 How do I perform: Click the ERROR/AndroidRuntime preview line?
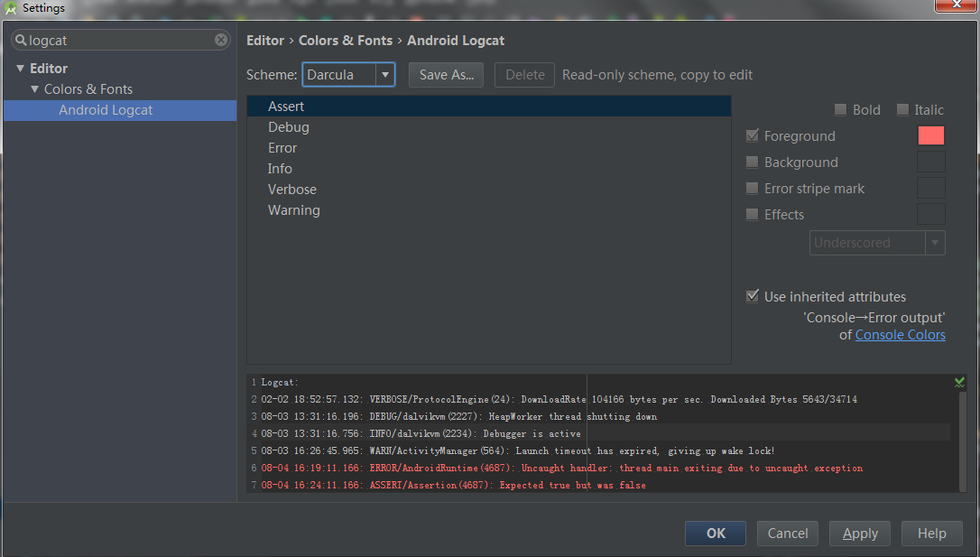click(562, 468)
